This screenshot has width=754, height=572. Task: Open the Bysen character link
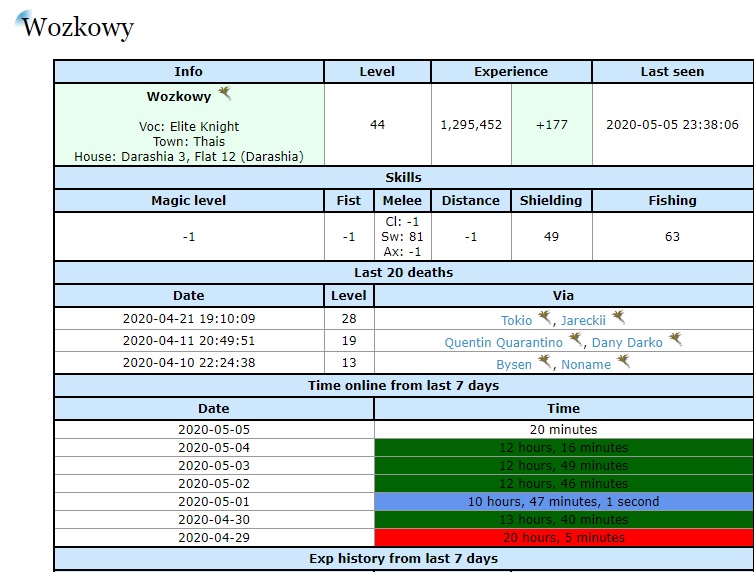(514, 365)
